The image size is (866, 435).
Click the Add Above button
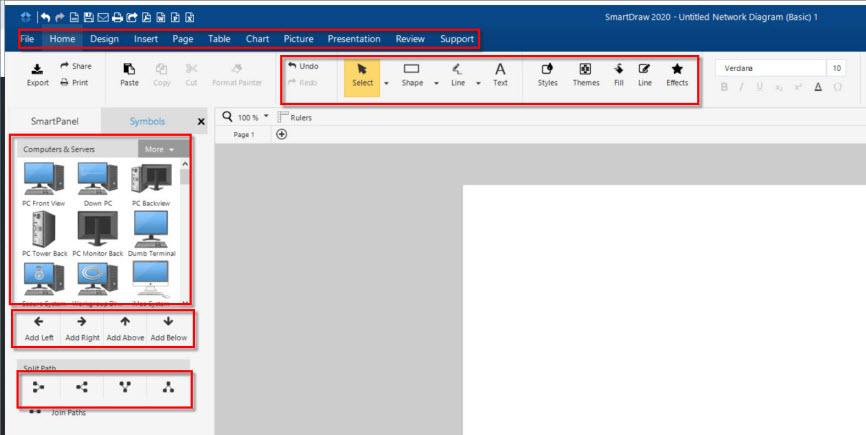[125, 329]
